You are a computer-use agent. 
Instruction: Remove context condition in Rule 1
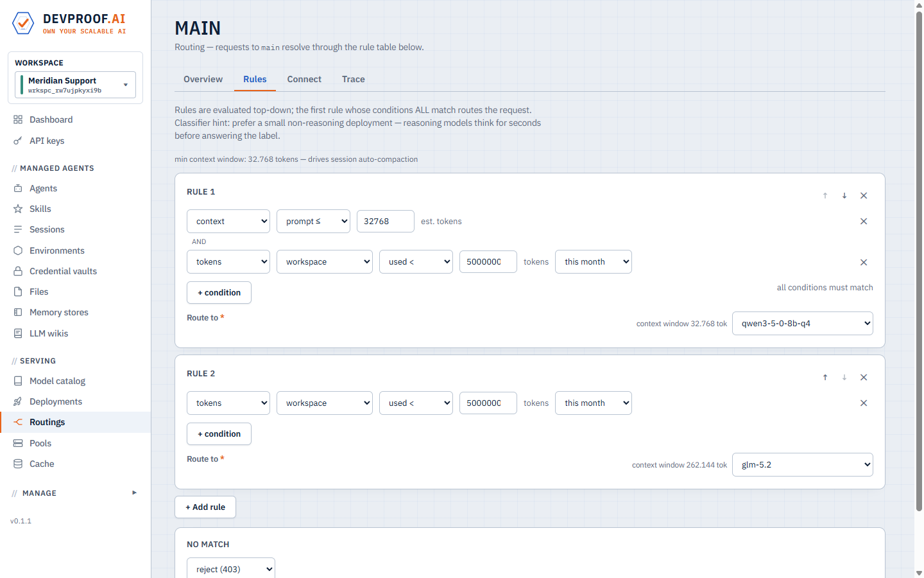pos(864,222)
